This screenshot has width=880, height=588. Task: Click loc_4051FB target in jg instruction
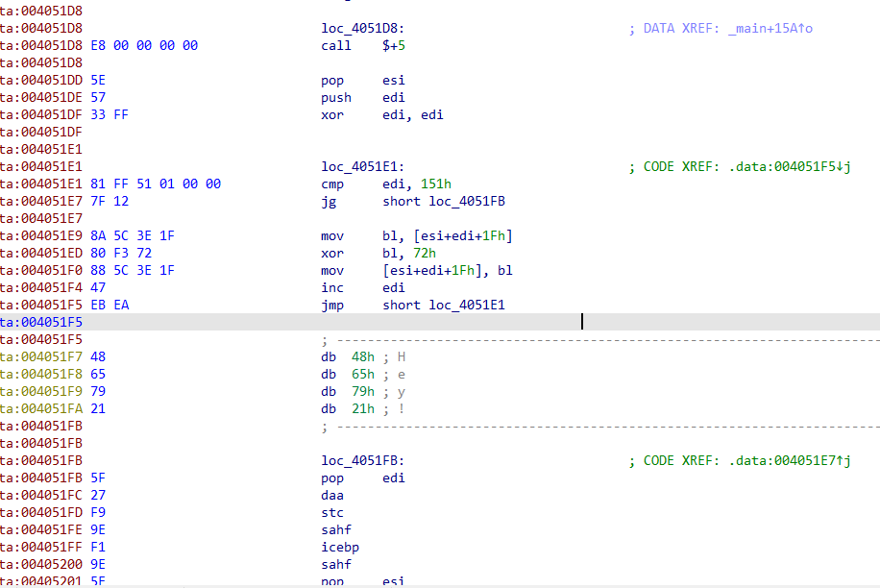click(x=467, y=202)
